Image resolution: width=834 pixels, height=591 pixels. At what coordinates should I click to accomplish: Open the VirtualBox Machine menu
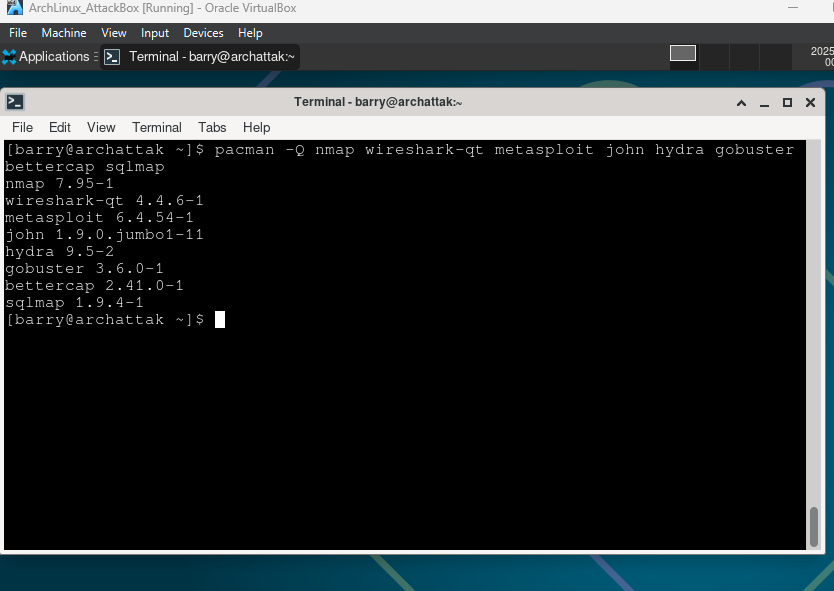tap(64, 33)
